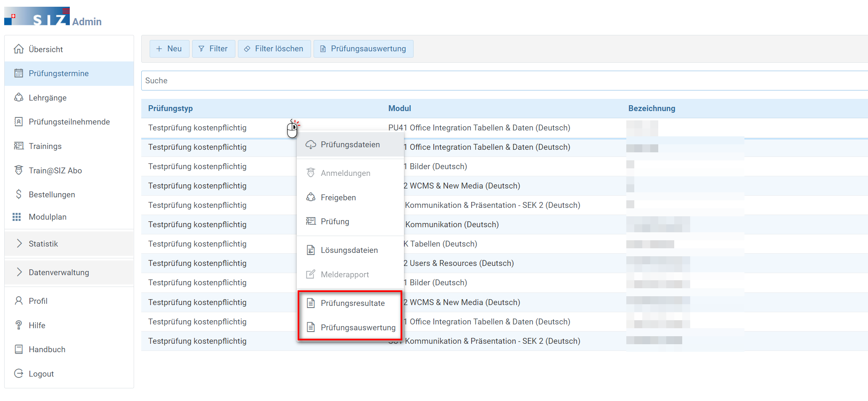Open Prüfungsauswertung from top toolbar
The height and width of the screenshot is (401, 868).
click(363, 49)
